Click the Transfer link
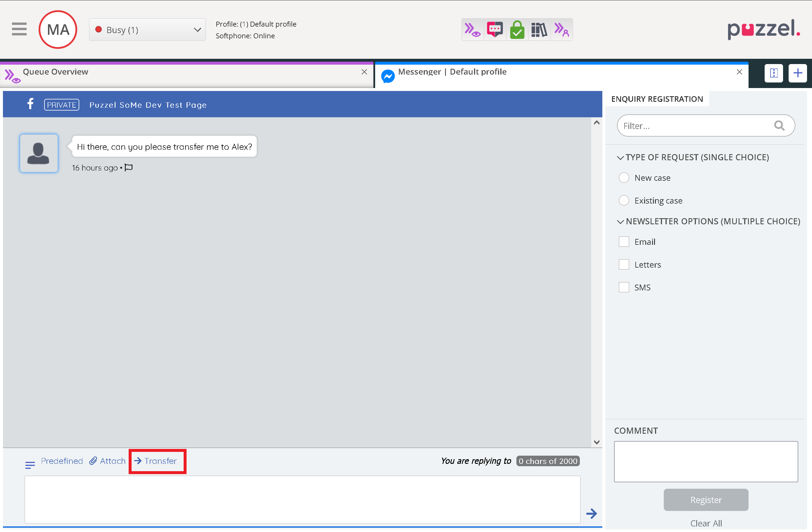812x532 pixels. tap(156, 461)
